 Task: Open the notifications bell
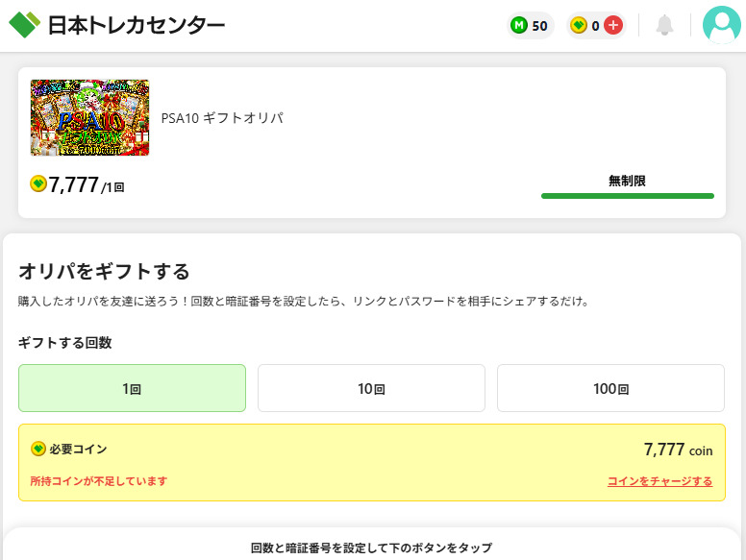pos(664,25)
